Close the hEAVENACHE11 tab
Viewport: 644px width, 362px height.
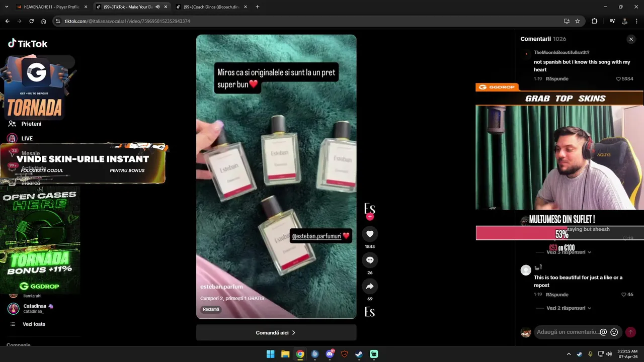(86, 7)
